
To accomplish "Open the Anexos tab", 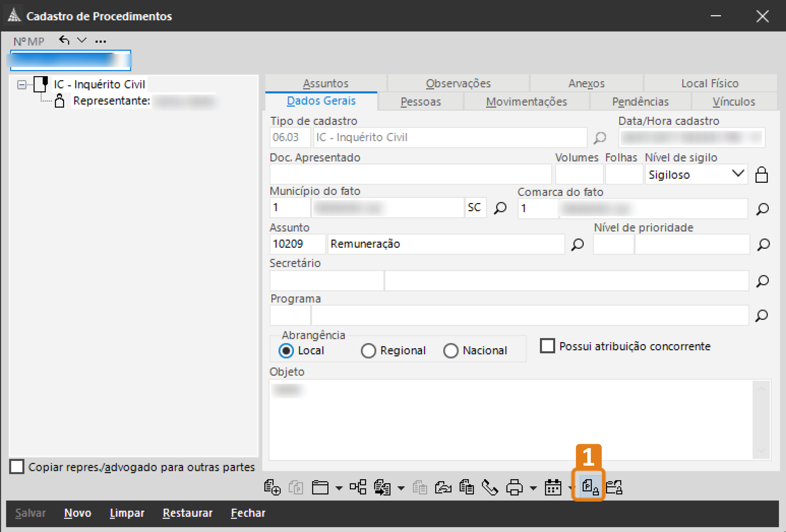I will [586, 83].
